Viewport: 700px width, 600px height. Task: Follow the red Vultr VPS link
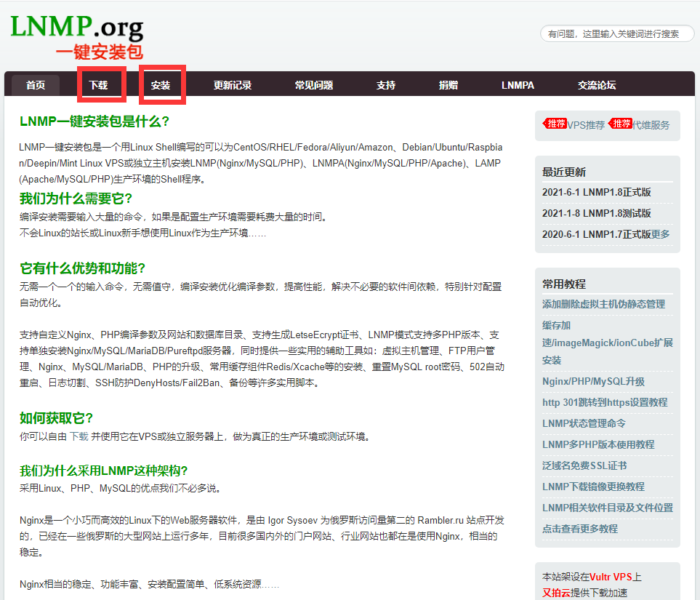coord(611,577)
